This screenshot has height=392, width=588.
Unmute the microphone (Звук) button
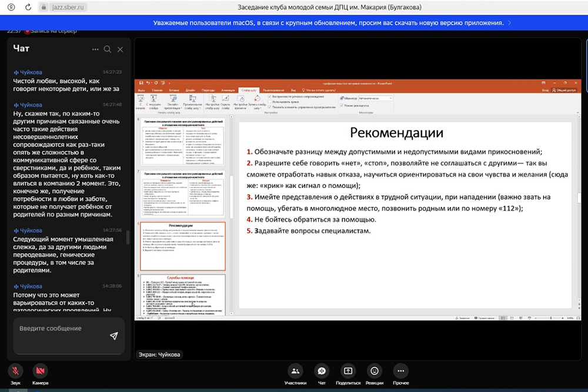15,371
